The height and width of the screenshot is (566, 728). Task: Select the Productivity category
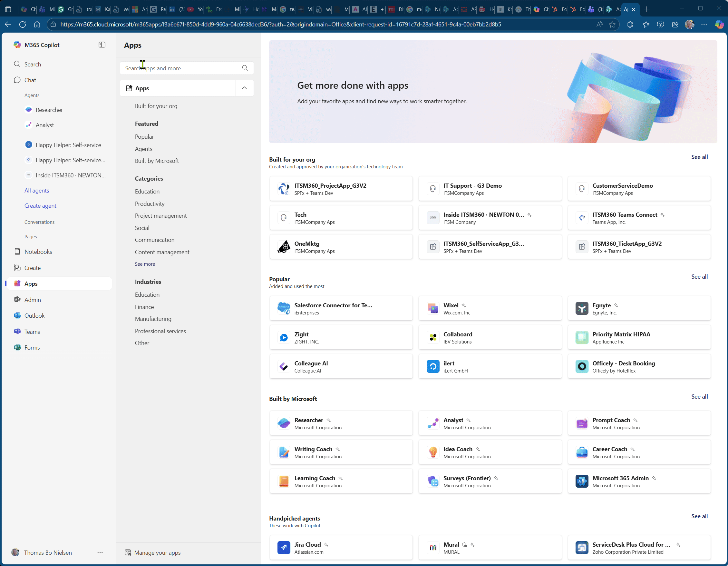point(150,204)
